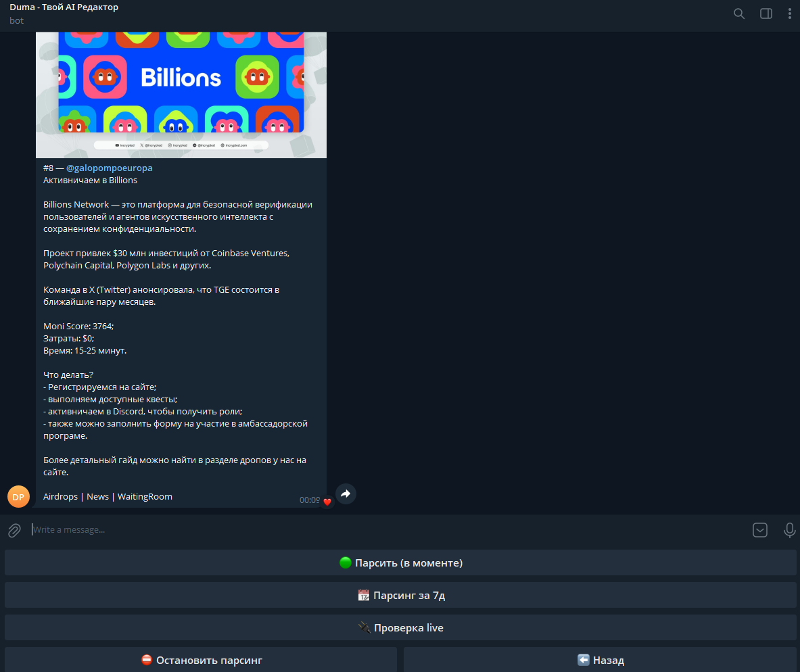Open the three-dot chat options menu
The image size is (800, 672).
(789, 14)
